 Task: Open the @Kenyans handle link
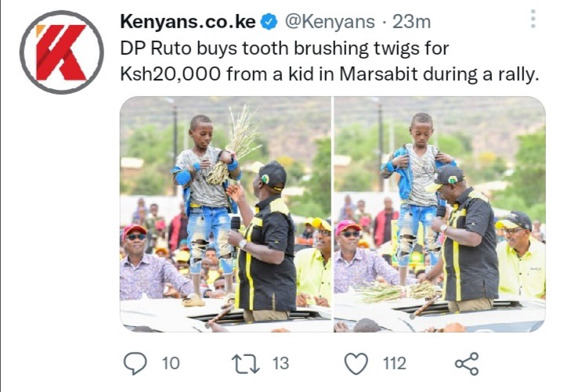tap(330, 22)
